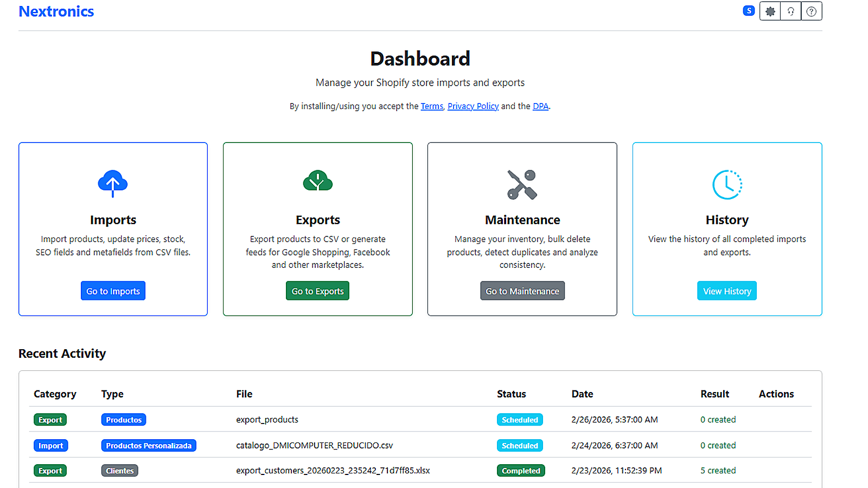Click View History button
This screenshot has height=488, width=868.
[727, 291]
